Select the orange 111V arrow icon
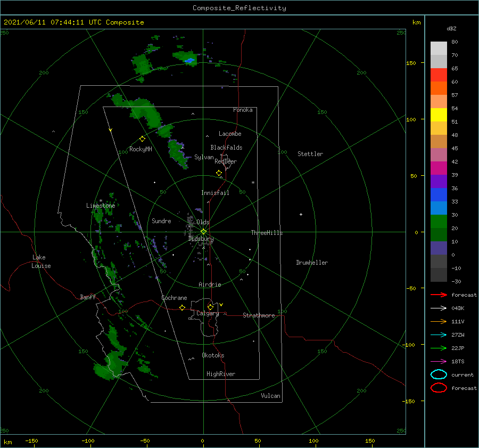This screenshot has height=448, width=479. pos(439,321)
